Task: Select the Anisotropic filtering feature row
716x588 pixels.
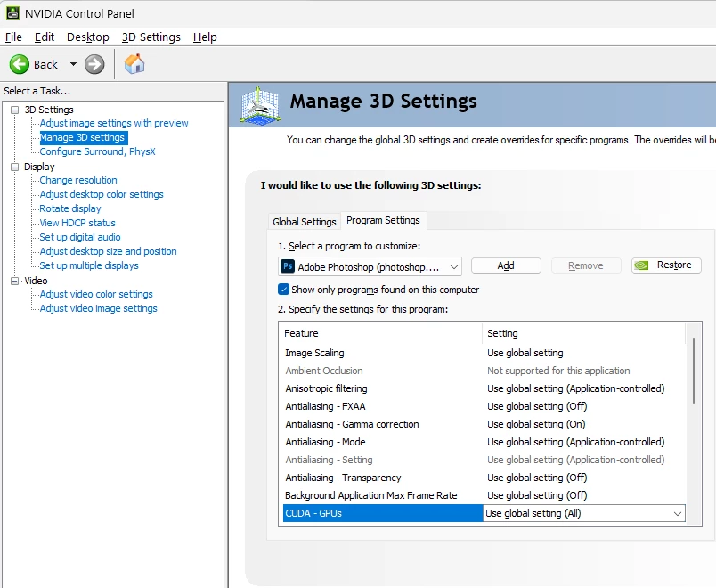Action: tap(484, 388)
